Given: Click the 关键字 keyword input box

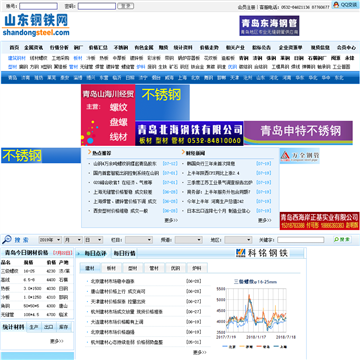Looking at the screenshot, I should pyautogui.click(x=300, y=240).
